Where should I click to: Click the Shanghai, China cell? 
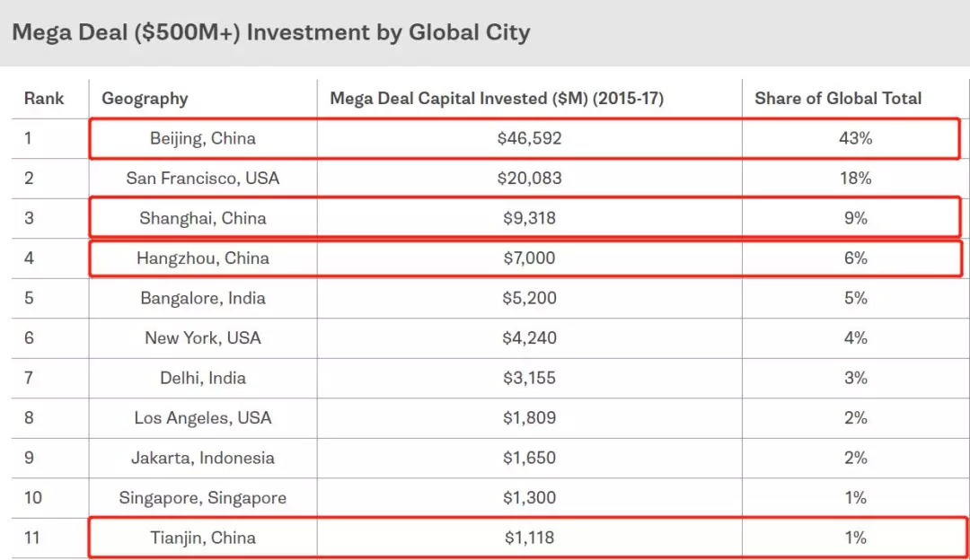click(203, 218)
